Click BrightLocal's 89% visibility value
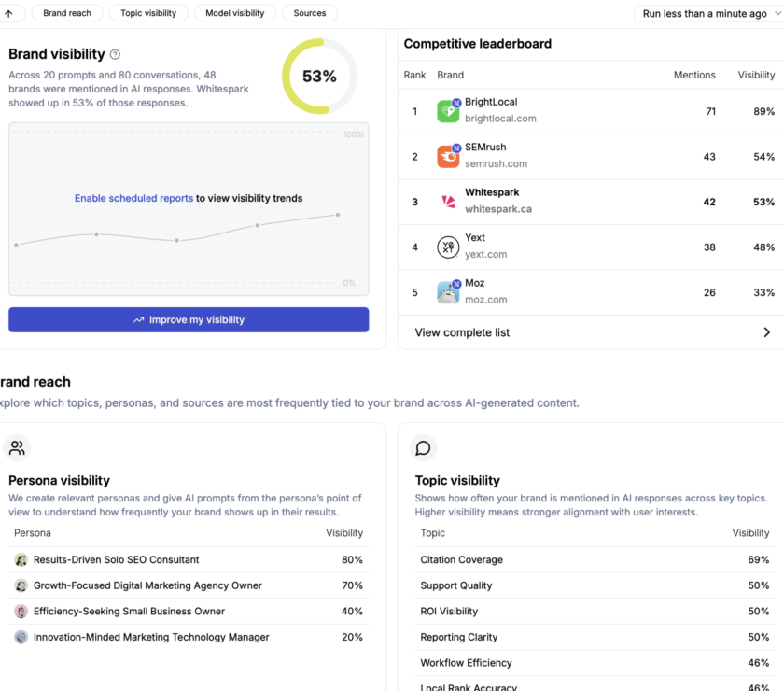The image size is (784, 691). tap(764, 111)
